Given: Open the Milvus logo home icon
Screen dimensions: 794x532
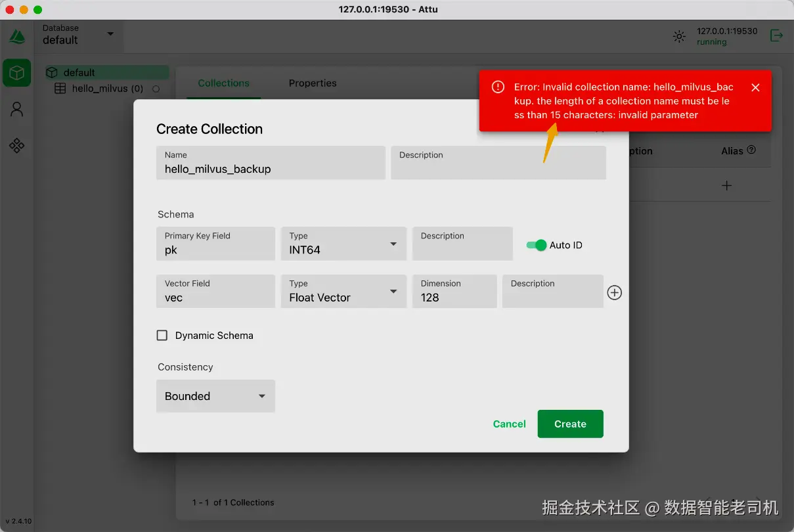Looking at the screenshot, I should (17, 37).
